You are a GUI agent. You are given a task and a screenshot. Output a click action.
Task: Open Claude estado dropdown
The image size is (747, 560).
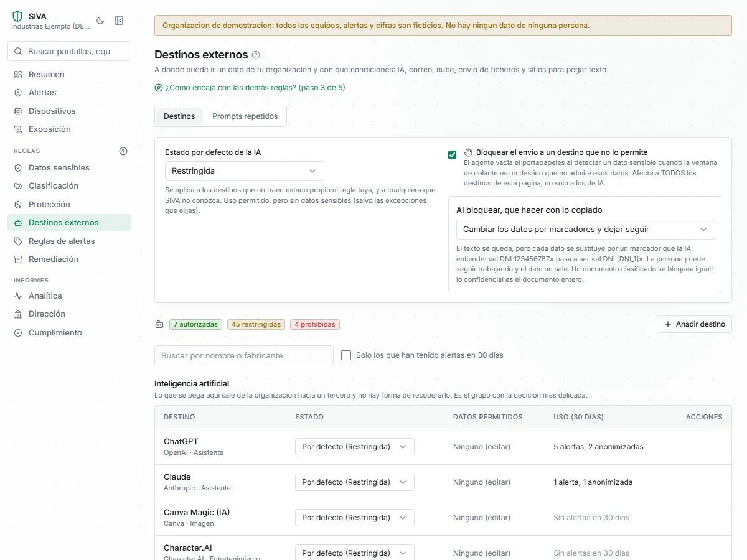354,482
